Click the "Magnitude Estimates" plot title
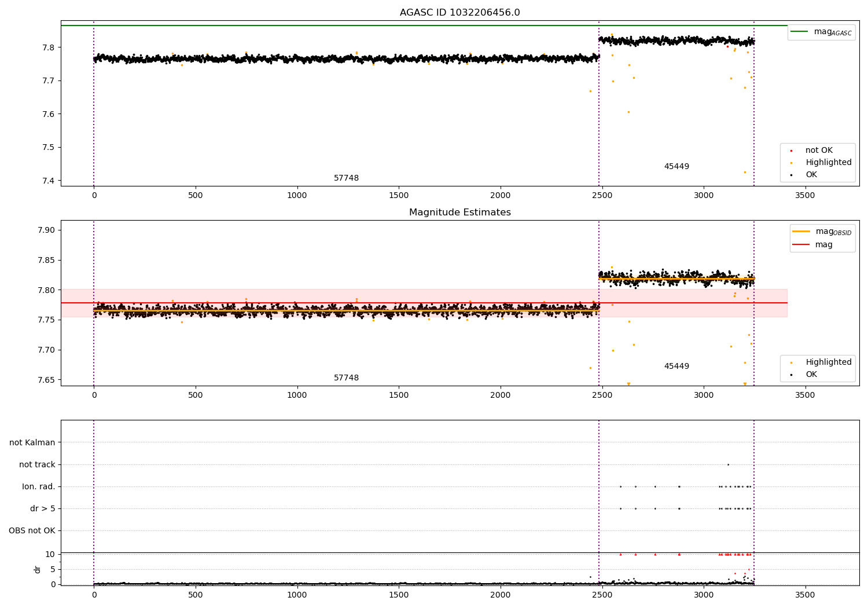 [x=459, y=213]
